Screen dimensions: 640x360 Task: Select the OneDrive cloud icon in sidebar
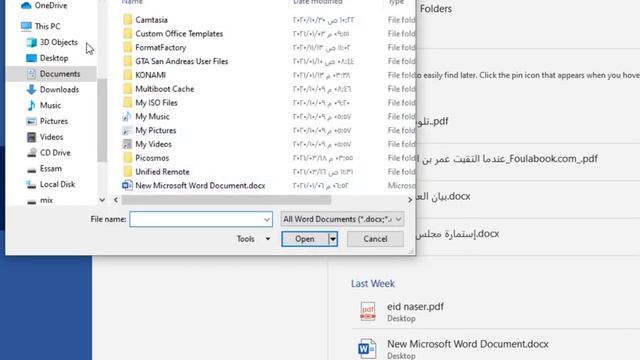[x=26, y=5]
